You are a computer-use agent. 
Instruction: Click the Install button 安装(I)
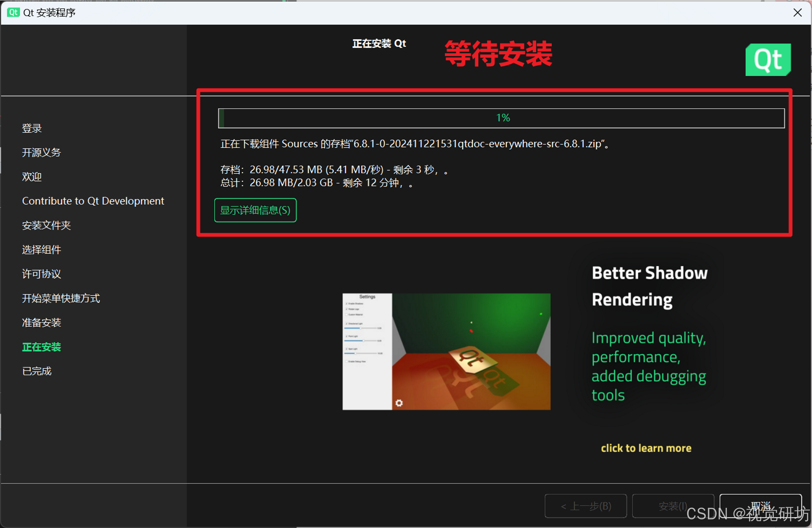[673, 506]
